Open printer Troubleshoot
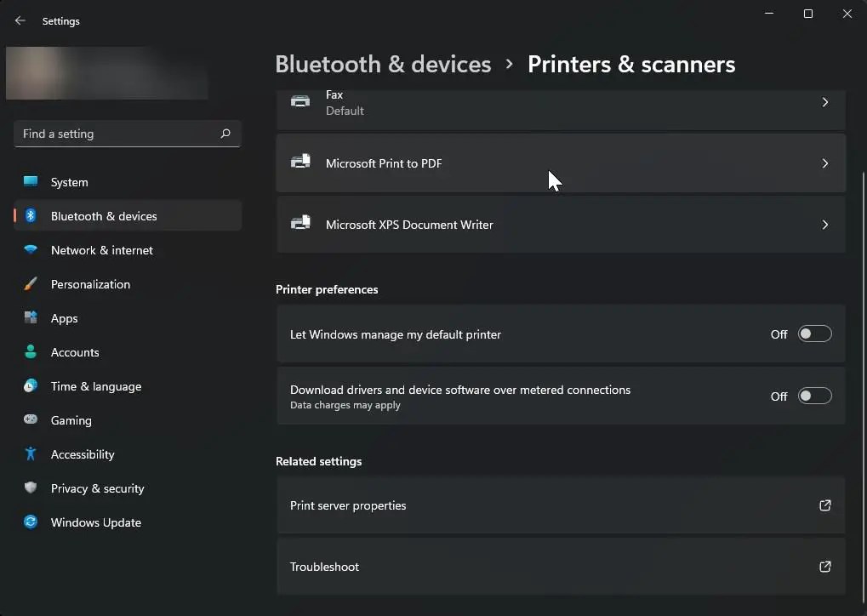867x616 pixels. [x=561, y=567]
